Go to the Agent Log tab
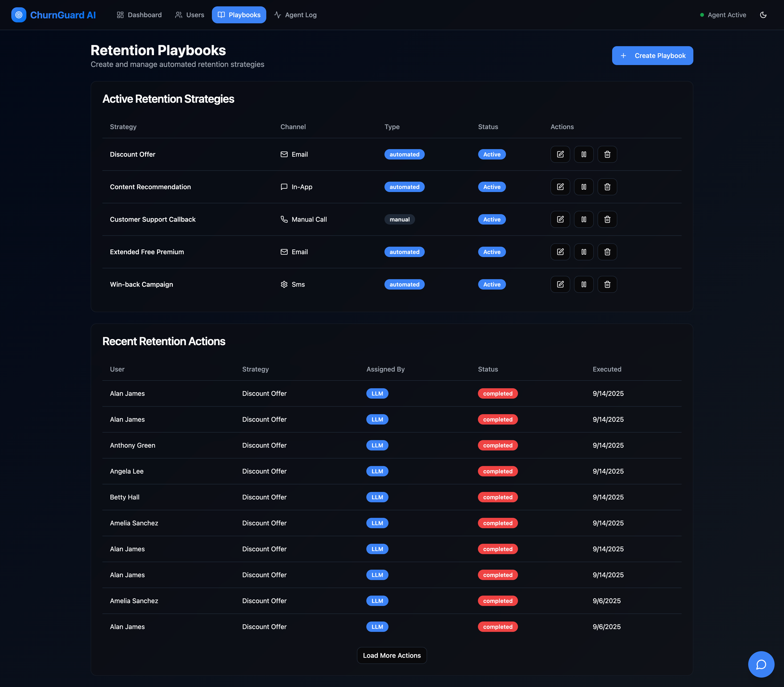This screenshot has width=784, height=687. coord(295,15)
